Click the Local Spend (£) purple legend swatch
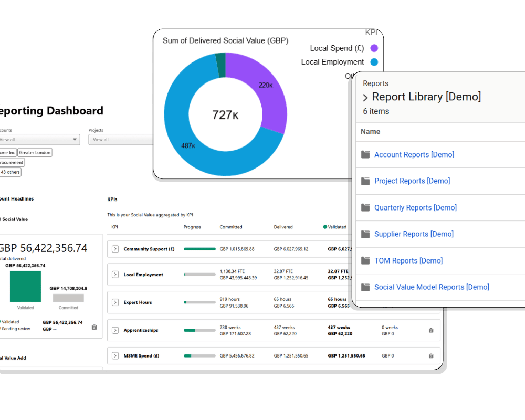The width and height of the screenshot is (525, 420). tap(374, 48)
